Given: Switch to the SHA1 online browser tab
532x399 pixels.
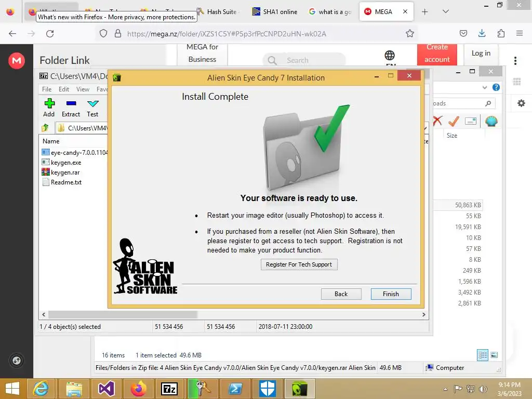Looking at the screenshot, I should [275, 11].
